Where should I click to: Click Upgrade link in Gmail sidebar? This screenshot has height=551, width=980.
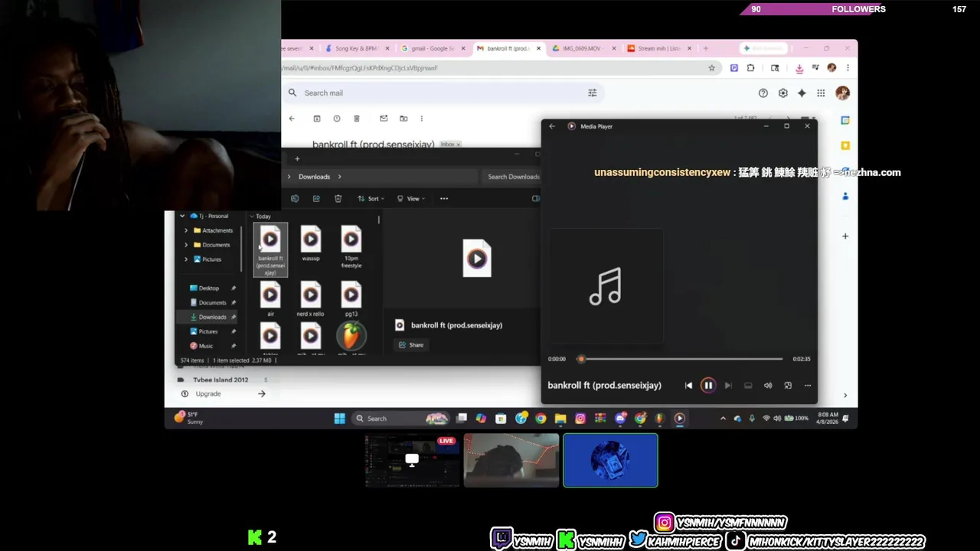(208, 394)
